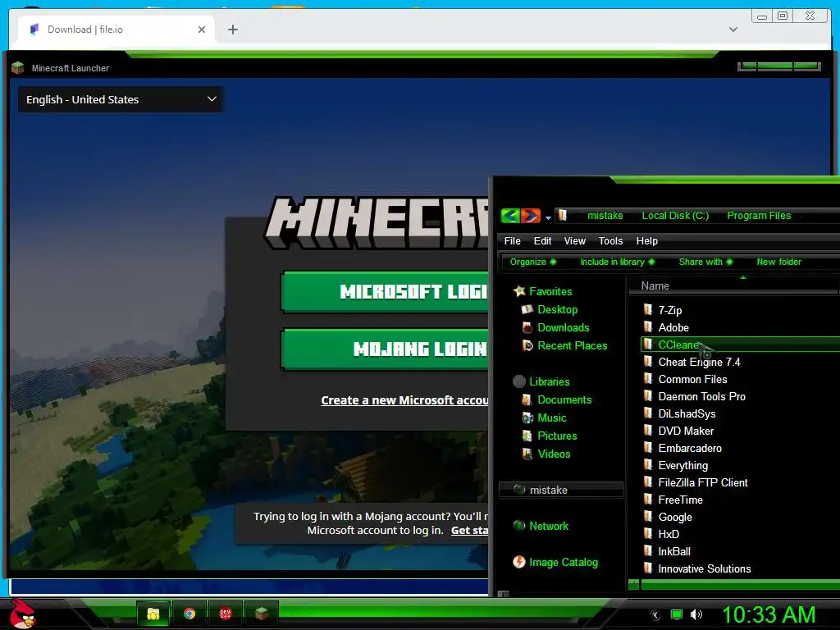The height and width of the screenshot is (630, 840).
Task: Click the Explorer forward arrow button
Action: pyautogui.click(x=531, y=216)
